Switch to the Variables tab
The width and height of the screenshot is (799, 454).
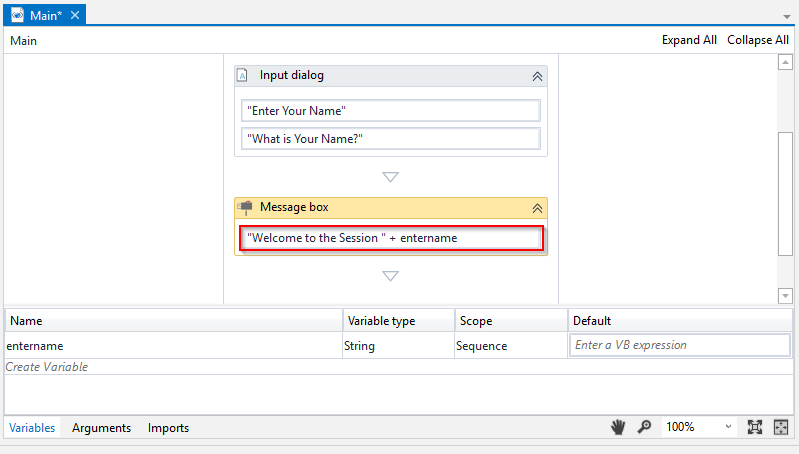[x=32, y=428]
